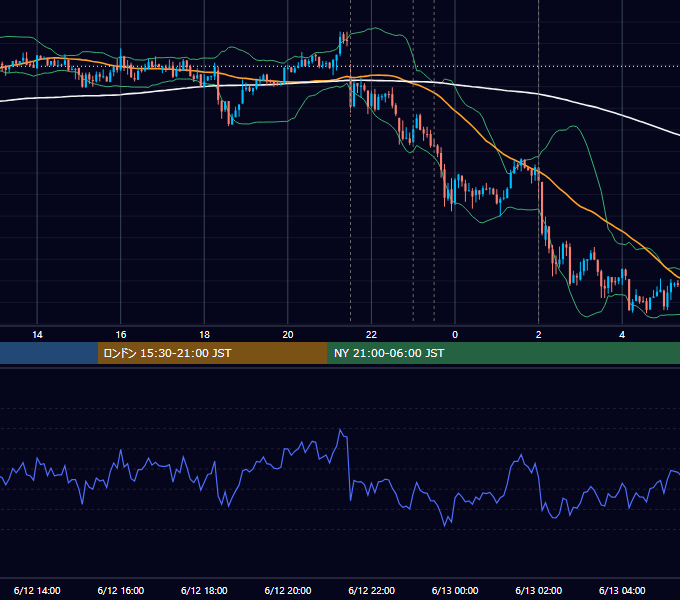Viewport: 680px width, 600px height.
Task: Click the 6/13 02:00 date label
Action: point(539,590)
